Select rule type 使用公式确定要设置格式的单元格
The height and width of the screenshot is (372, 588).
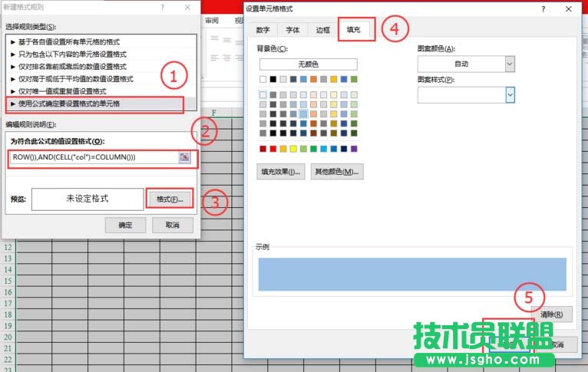tap(101, 104)
